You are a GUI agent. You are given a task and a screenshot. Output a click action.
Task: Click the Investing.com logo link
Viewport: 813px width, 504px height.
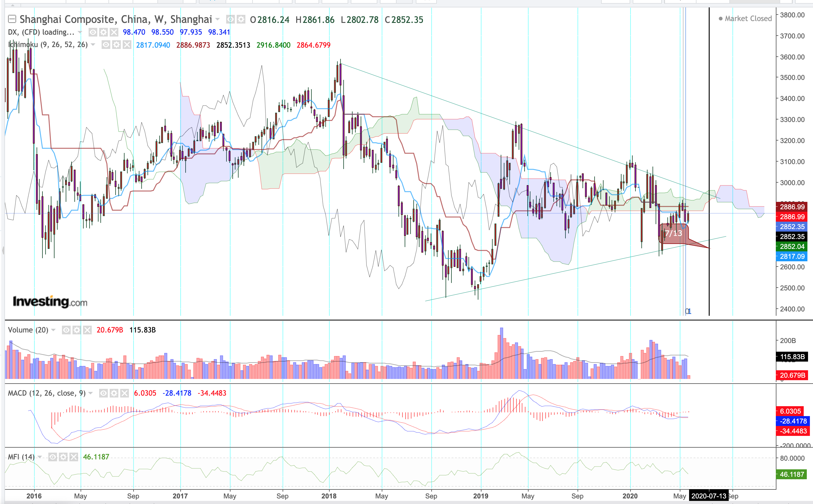click(50, 301)
